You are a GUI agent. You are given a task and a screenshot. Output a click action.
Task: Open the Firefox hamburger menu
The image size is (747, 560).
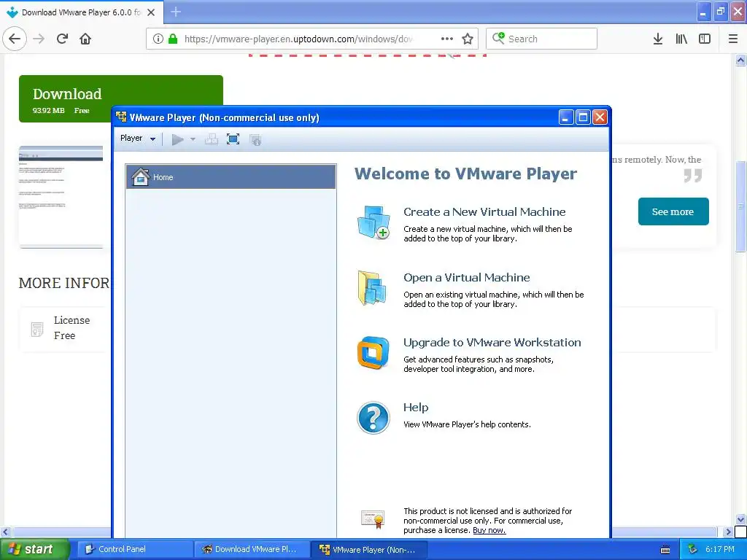click(x=732, y=39)
